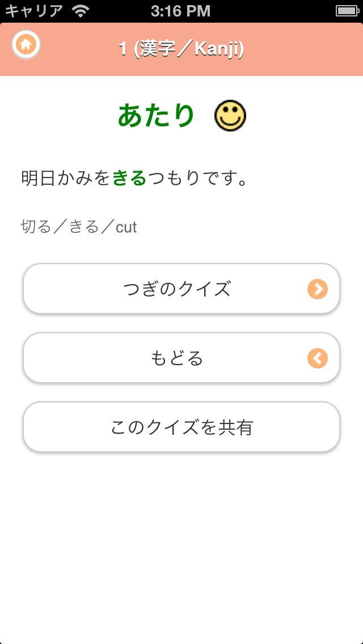Tap the キャリア carrier label
Image resolution: width=363 pixels, height=644 pixels.
point(33,11)
